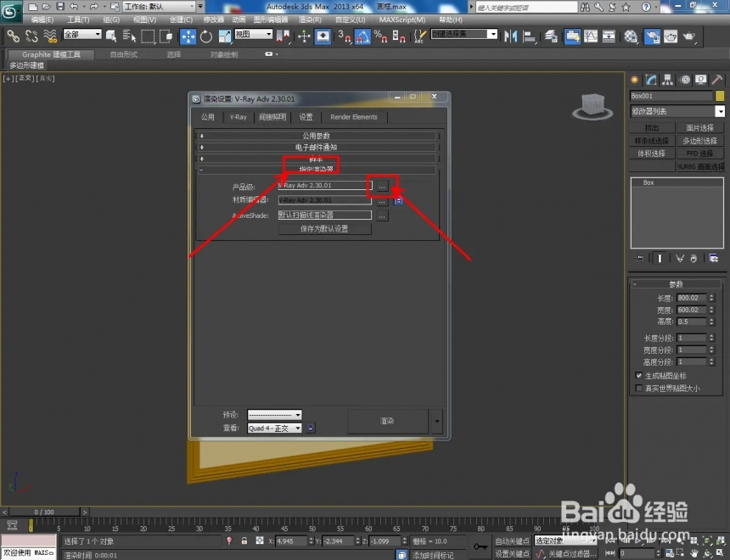Screen dimensions: 730x560
Task: Click the Undo arrow icon
Action: coord(74,7)
